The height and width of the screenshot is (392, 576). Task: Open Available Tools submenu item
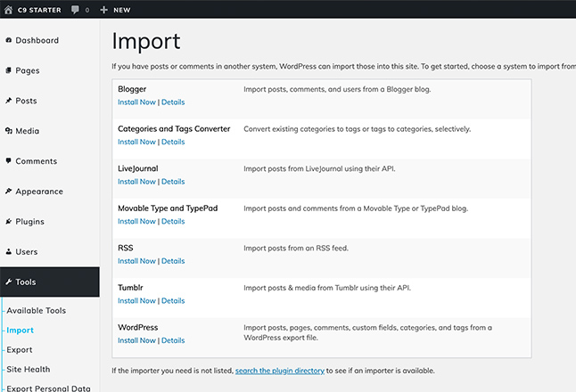[36, 311]
